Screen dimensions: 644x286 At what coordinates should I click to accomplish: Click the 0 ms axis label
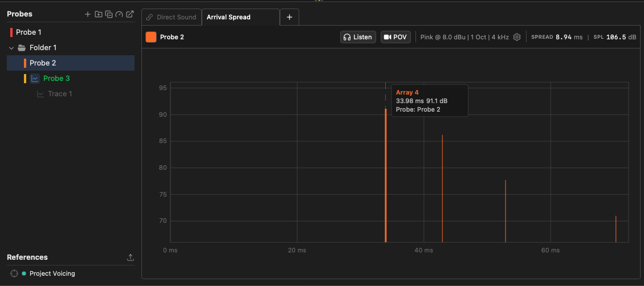tap(170, 250)
